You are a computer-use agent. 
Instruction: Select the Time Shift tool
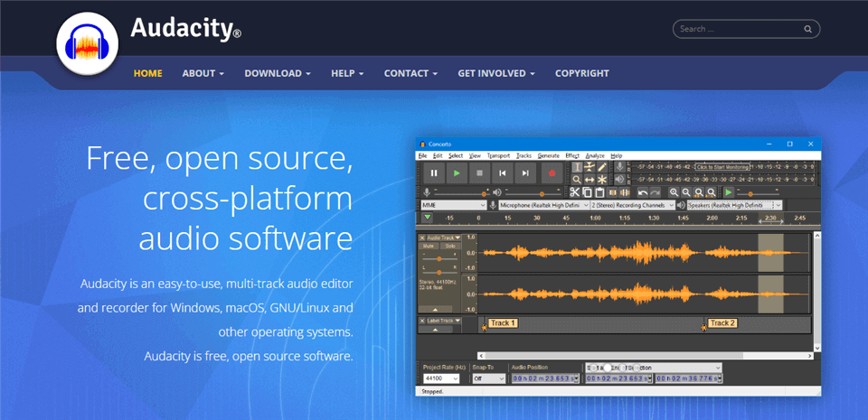(590, 180)
